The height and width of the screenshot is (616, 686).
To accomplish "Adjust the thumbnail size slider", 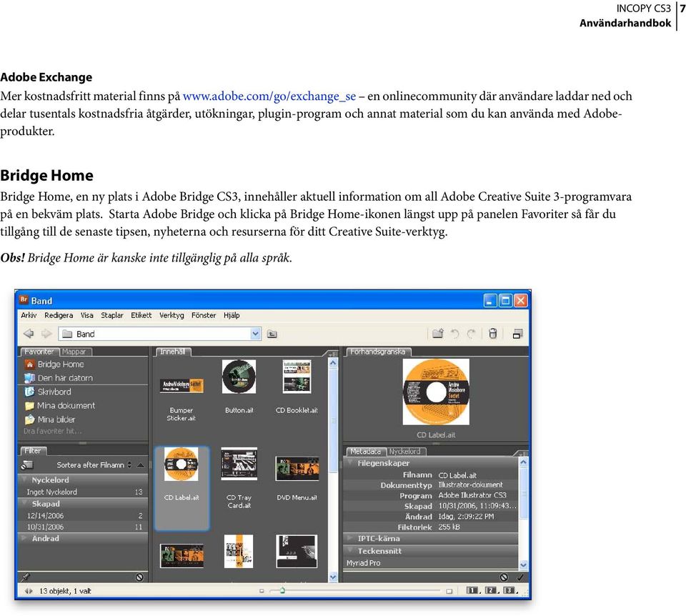I will [283, 590].
